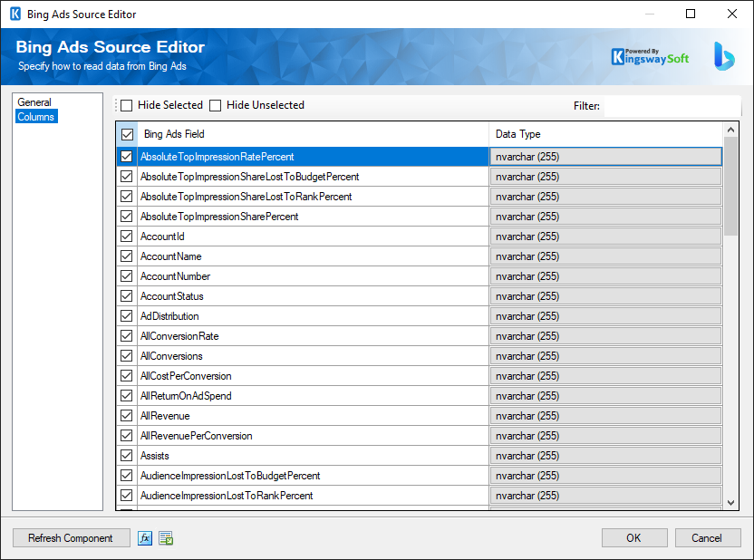
Task: Click the documentation table icon beside fx
Action: [166, 538]
